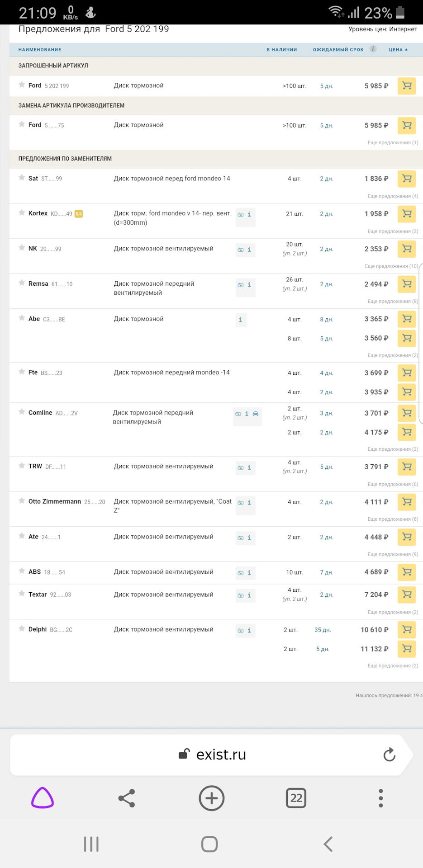Open new tab with plus button
The height and width of the screenshot is (868, 423).
click(211, 798)
